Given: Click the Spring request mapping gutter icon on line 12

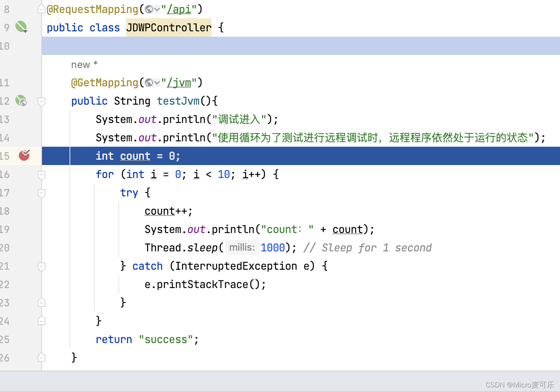Looking at the screenshot, I should [21, 100].
